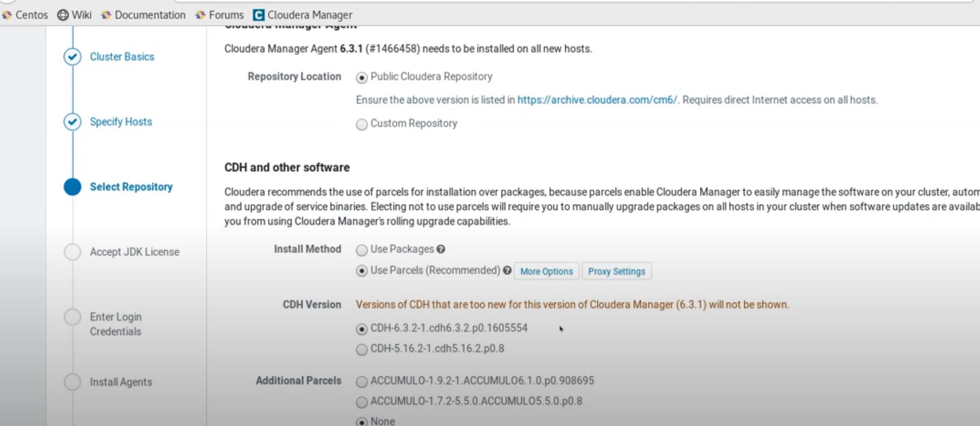Select CDH-6.3.2-1.cdh6.3.2.p0.1605554 version
The height and width of the screenshot is (426, 980).
[362, 329]
